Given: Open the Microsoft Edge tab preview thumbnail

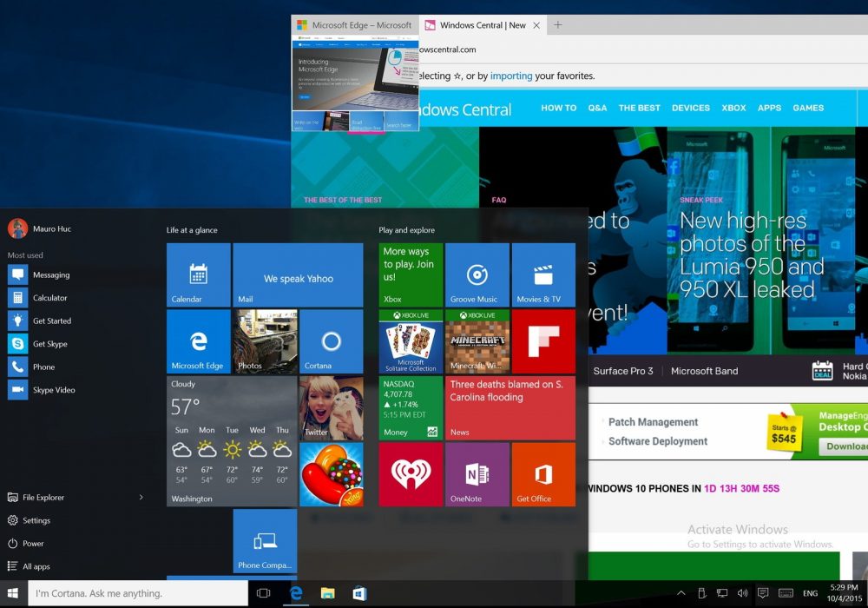Looking at the screenshot, I should [x=355, y=84].
